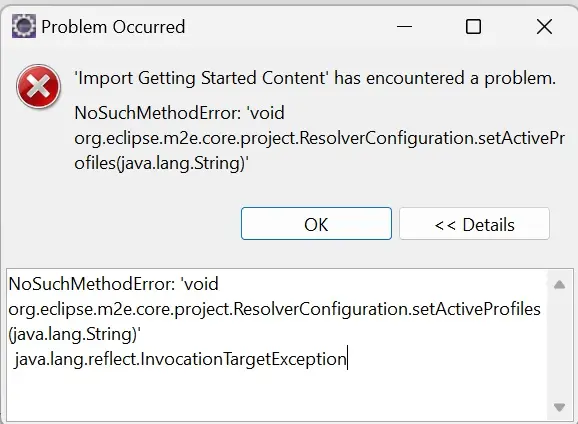Click the red error X icon
The height and width of the screenshot is (424, 578).
(x=39, y=86)
